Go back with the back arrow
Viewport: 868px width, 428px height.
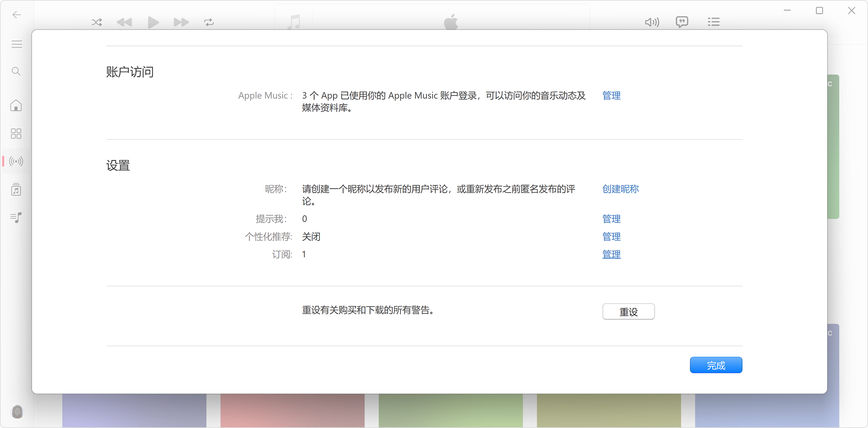[16, 14]
